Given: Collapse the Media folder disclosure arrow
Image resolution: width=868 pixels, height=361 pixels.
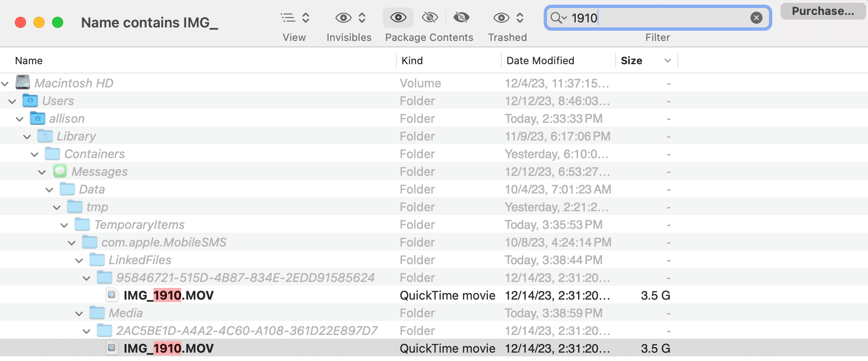Looking at the screenshot, I should pos(79,314).
